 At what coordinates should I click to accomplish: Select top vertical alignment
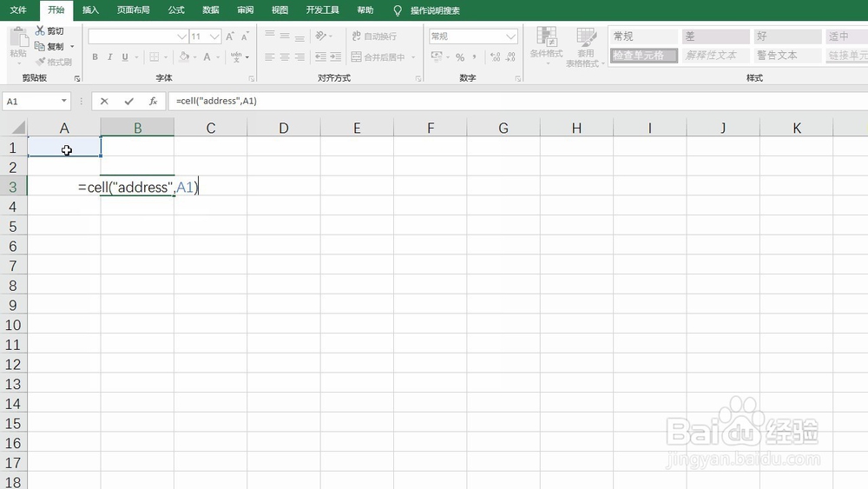(x=270, y=36)
